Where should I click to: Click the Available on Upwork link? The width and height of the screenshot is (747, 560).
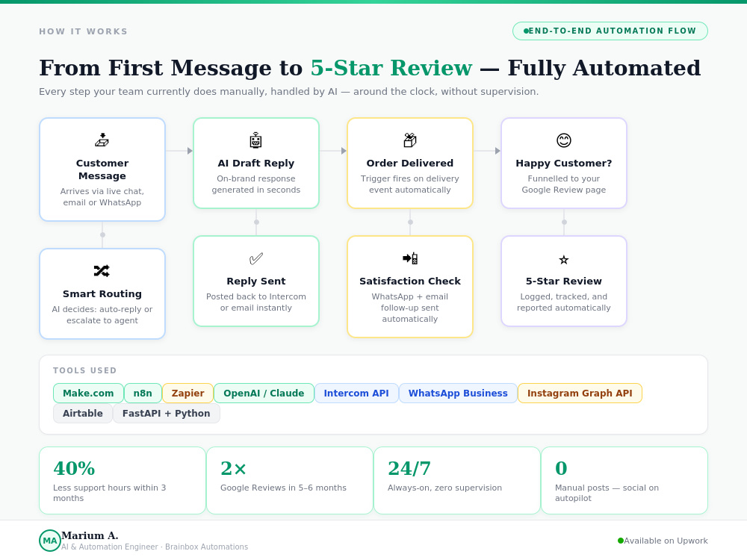pos(666,541)
